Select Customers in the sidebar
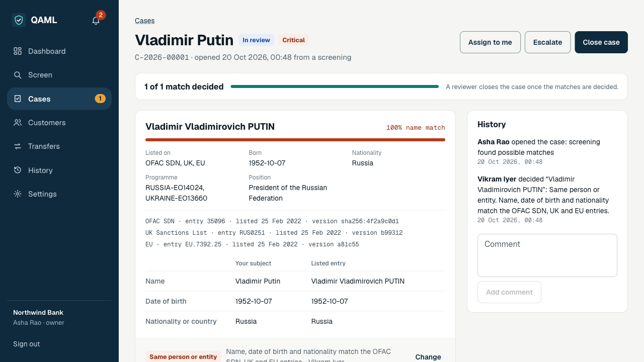Screen dimensions: 644x362 [x=59, y=123]
